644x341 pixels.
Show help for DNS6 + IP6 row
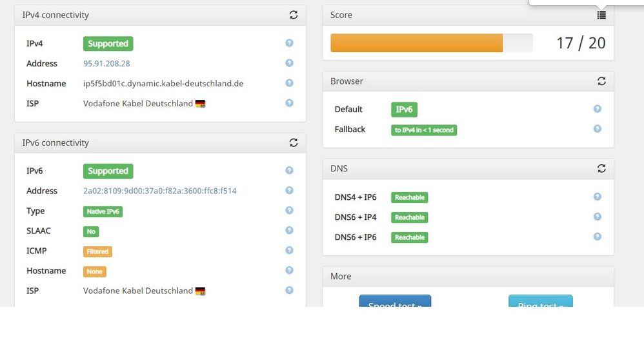[x=597, y=237]
